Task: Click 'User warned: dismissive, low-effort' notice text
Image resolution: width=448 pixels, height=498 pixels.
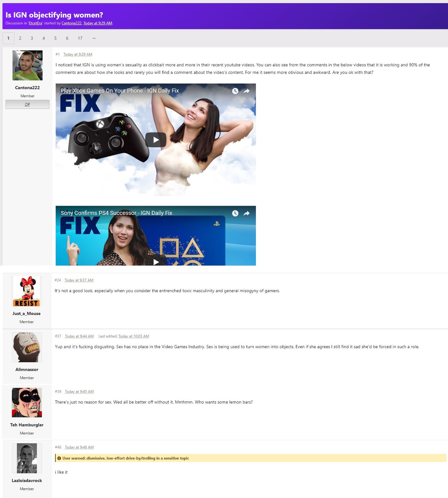Action: click(126, 458)
